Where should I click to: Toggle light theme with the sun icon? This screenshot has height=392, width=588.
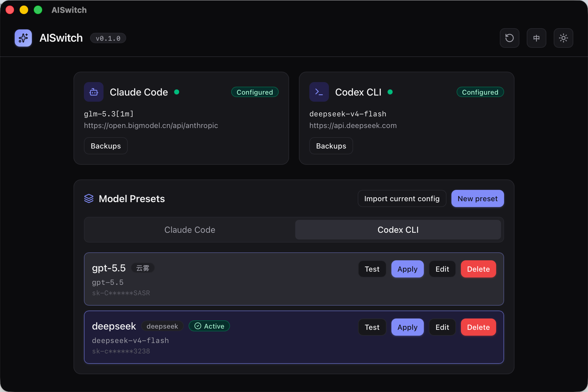pos(563,38)
